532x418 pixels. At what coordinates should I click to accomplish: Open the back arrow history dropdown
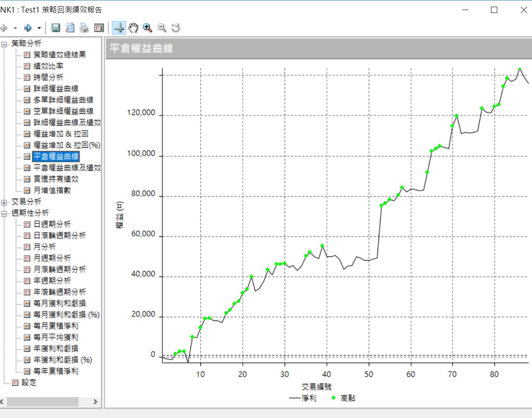pos(15,28)
